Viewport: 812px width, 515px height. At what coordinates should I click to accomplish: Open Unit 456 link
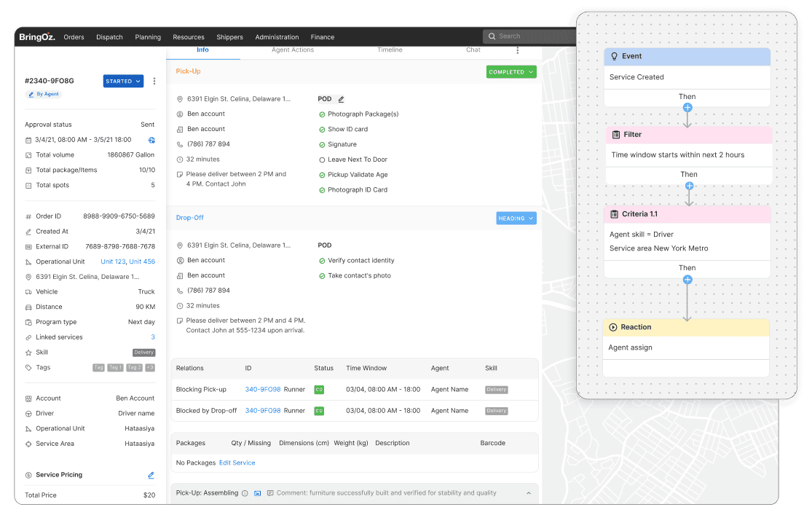click(x=142, y=262)
